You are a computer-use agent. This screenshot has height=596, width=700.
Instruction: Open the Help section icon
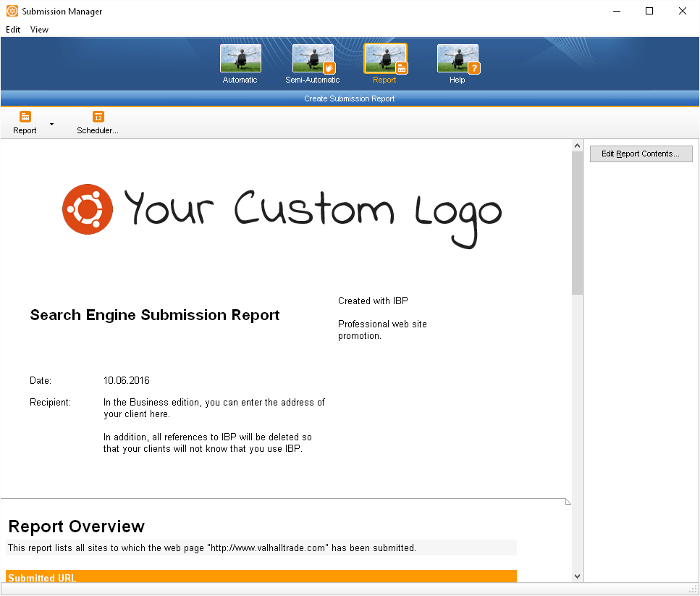coord(457,59)
